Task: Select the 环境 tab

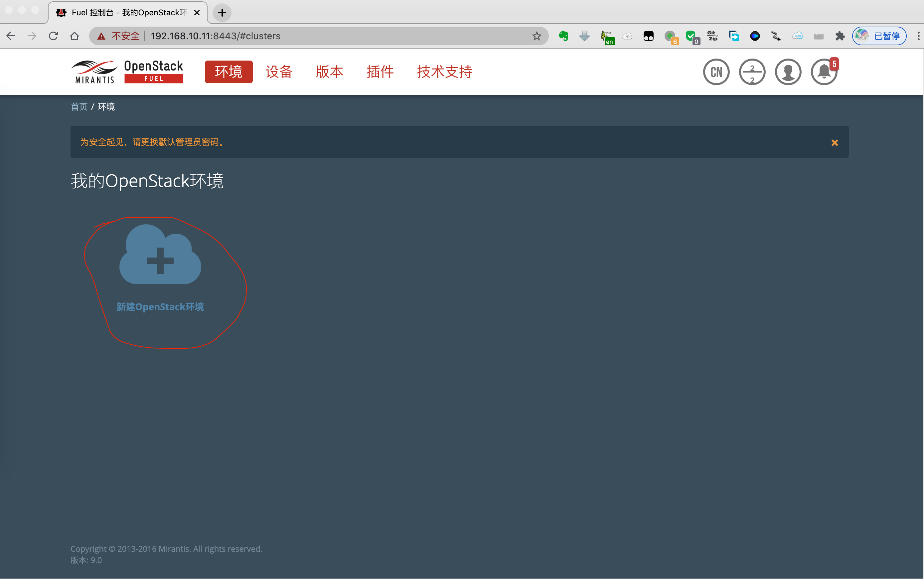Action: [229, 72]
